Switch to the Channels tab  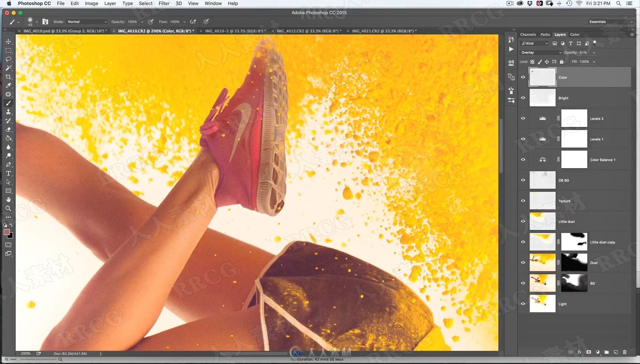point(528,34)
